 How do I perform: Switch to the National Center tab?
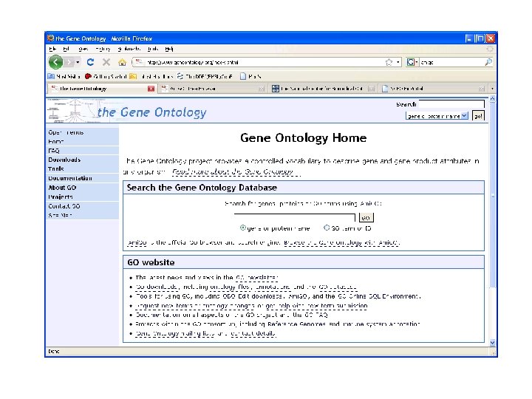point(321,89)
